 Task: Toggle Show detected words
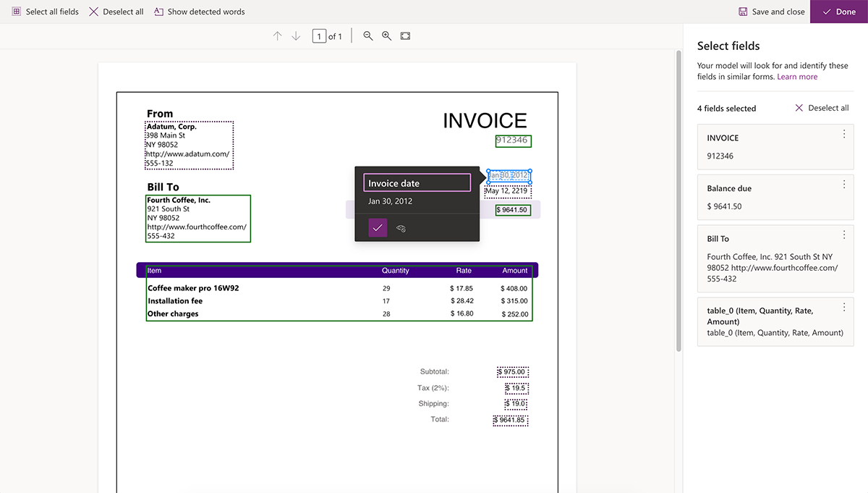(199, 12)
